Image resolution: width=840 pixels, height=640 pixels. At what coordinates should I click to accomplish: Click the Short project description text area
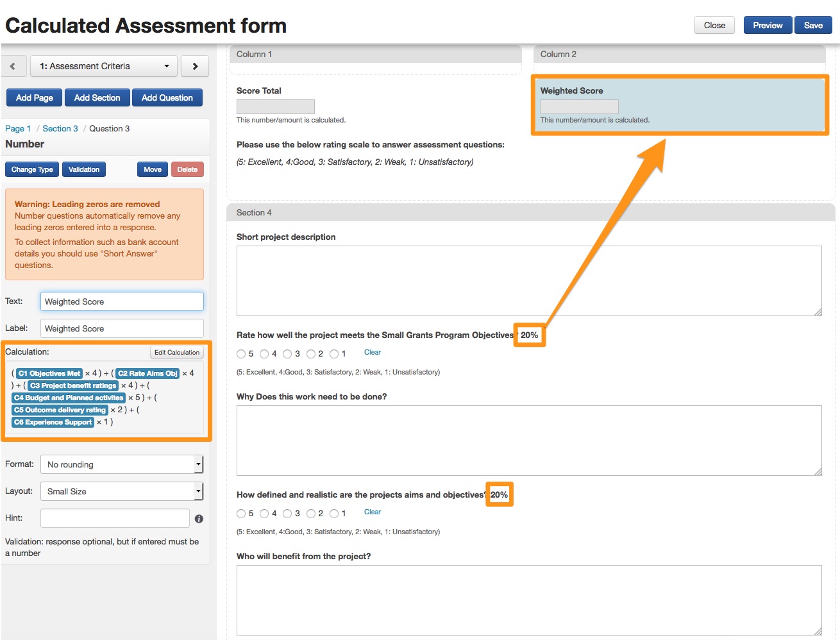(x=528, y=280)
